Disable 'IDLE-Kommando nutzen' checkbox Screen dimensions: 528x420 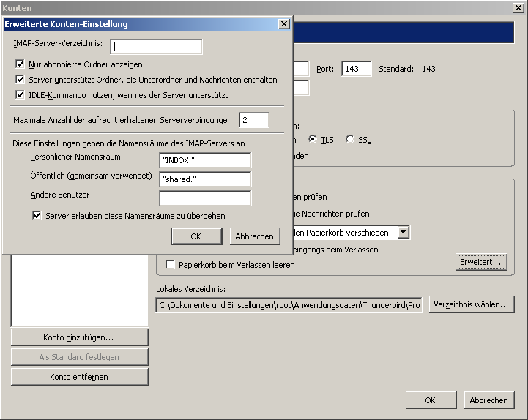pos(21,95)
